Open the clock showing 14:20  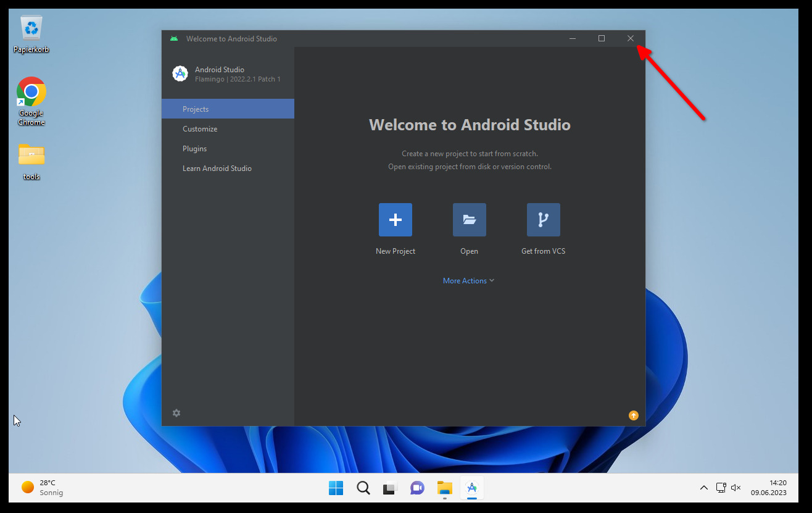click(769, 488)
